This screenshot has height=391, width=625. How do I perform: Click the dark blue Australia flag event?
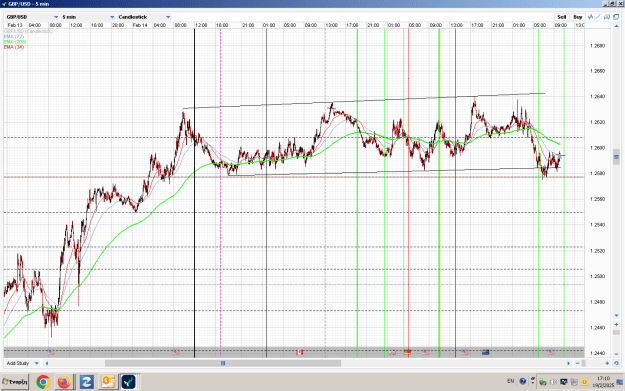coord(485,352)
